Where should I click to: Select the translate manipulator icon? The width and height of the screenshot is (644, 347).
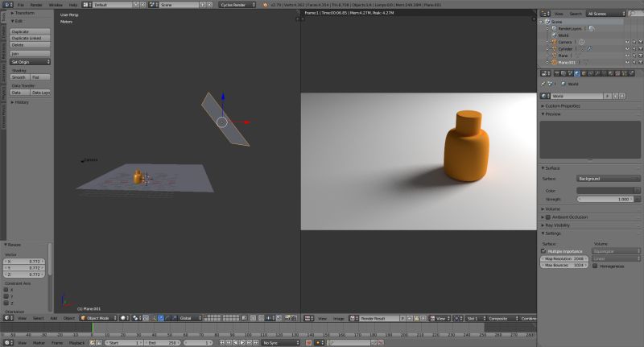(160, 318)
